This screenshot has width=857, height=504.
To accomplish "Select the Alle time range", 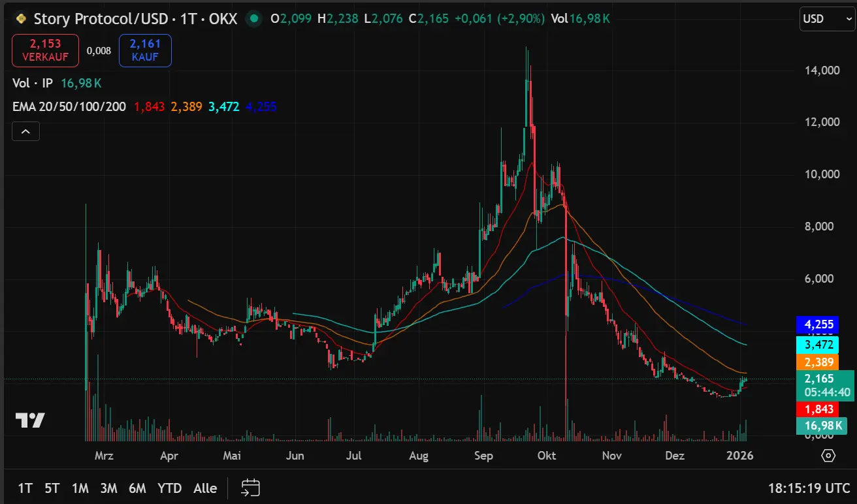I will 204,488.
